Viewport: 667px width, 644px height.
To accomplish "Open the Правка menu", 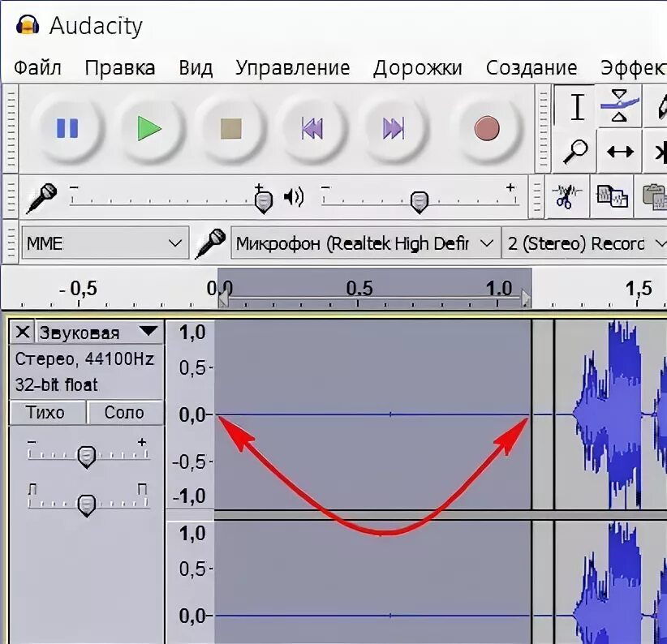I will click(x=120, y=68).
